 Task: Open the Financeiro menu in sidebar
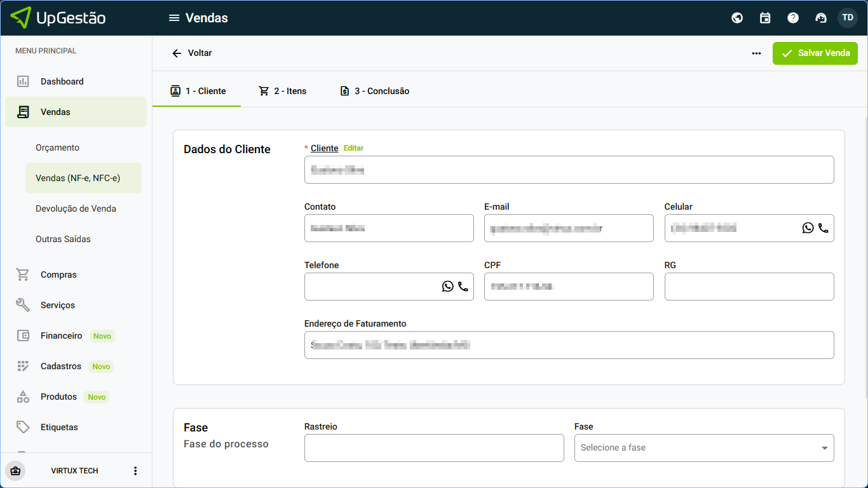[61, 335]
